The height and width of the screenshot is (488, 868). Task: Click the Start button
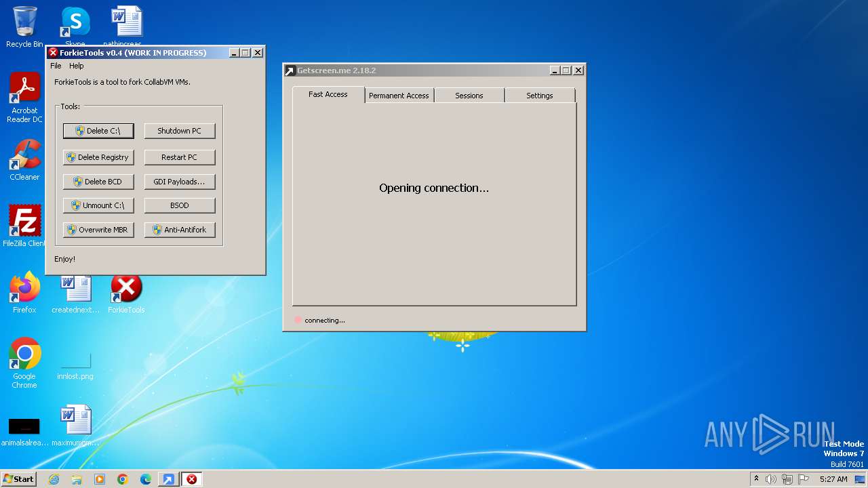[19, 479]
